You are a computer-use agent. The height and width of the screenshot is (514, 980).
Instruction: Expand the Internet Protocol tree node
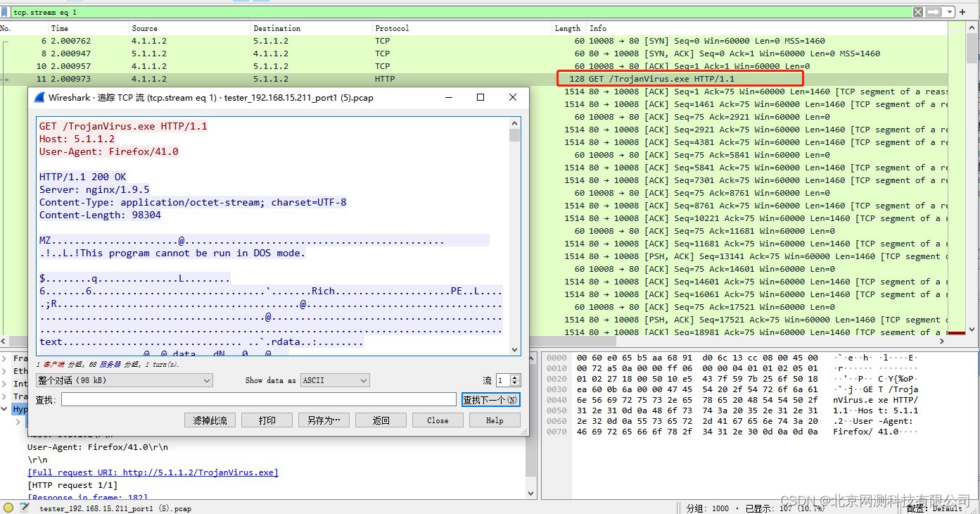(6, 384)
